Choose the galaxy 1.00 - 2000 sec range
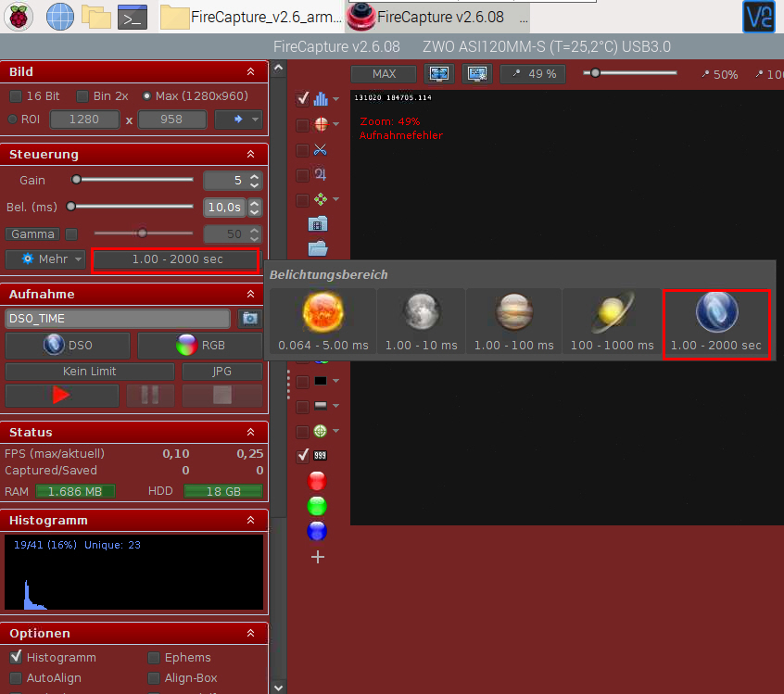This screenshot has width=784, height=694. tap(716, 324)
